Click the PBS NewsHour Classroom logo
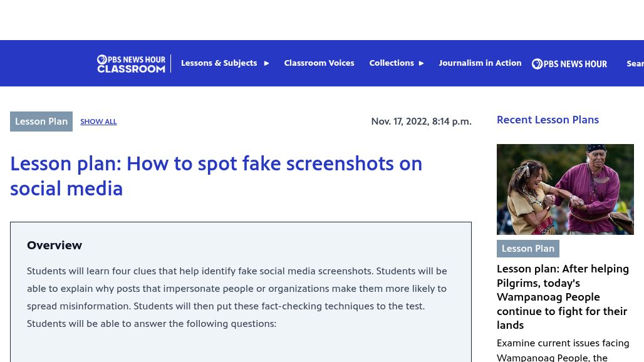644x362 pixels. (x=131, y=63)
